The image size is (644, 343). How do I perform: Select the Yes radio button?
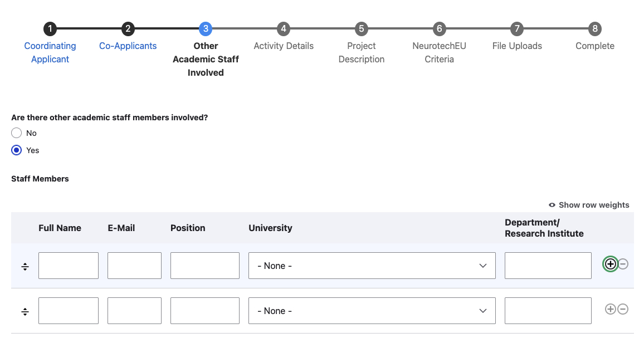coord(17,150)
